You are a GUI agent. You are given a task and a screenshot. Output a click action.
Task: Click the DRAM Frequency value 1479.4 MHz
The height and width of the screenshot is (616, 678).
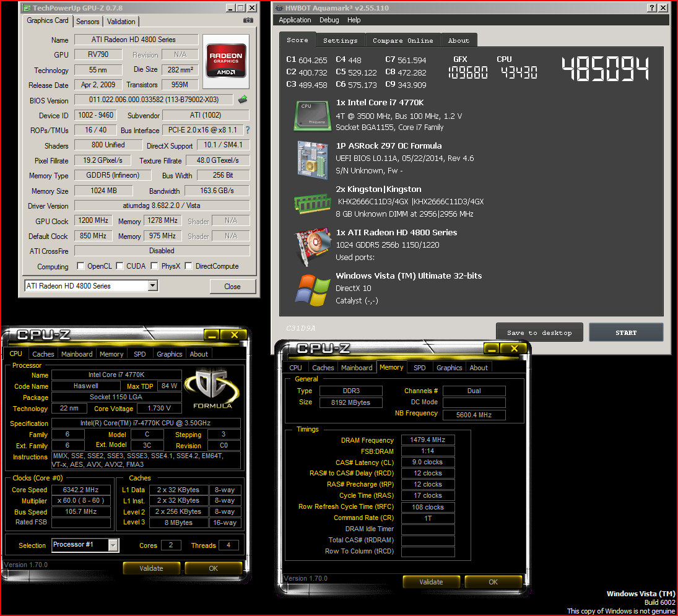coord(428,440)
